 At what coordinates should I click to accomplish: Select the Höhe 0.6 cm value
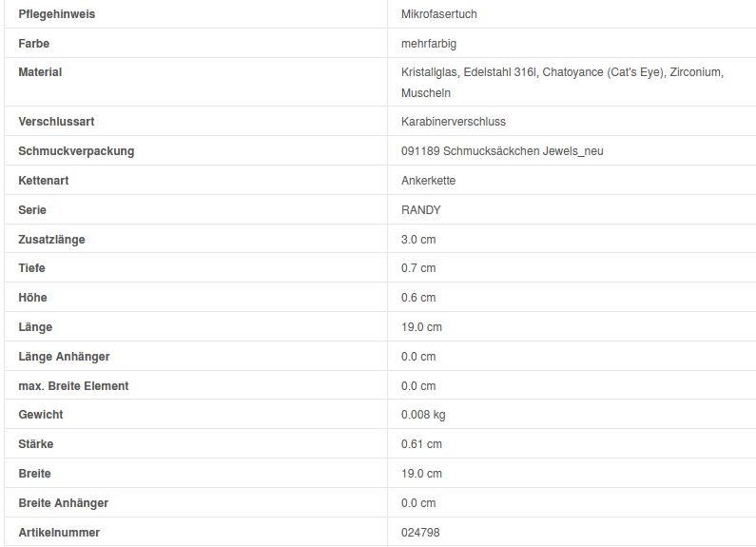[418, 298]
